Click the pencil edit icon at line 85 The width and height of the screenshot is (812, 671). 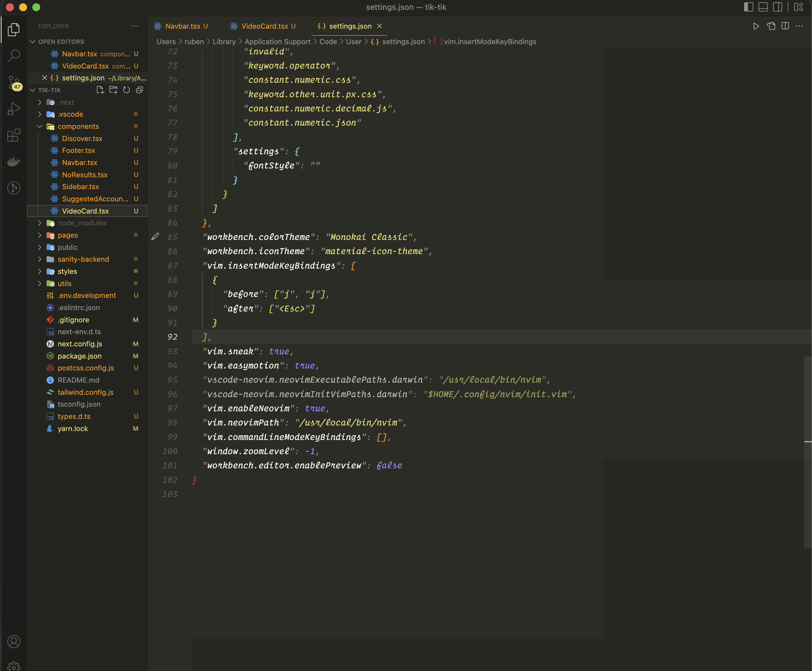pyautogui.click(x=155, y=237)
